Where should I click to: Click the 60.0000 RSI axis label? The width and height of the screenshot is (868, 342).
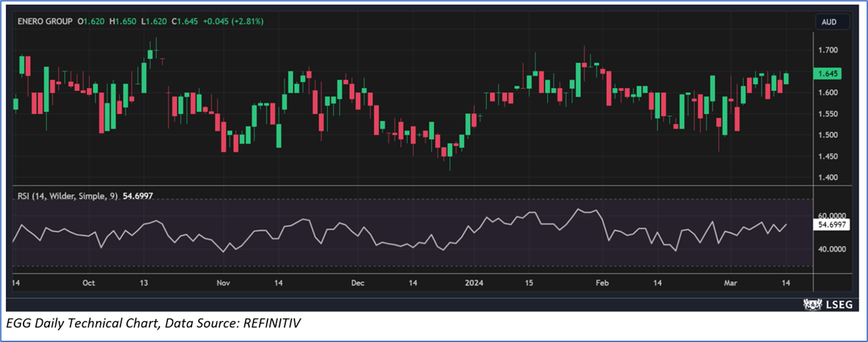[x=832, y=216]
